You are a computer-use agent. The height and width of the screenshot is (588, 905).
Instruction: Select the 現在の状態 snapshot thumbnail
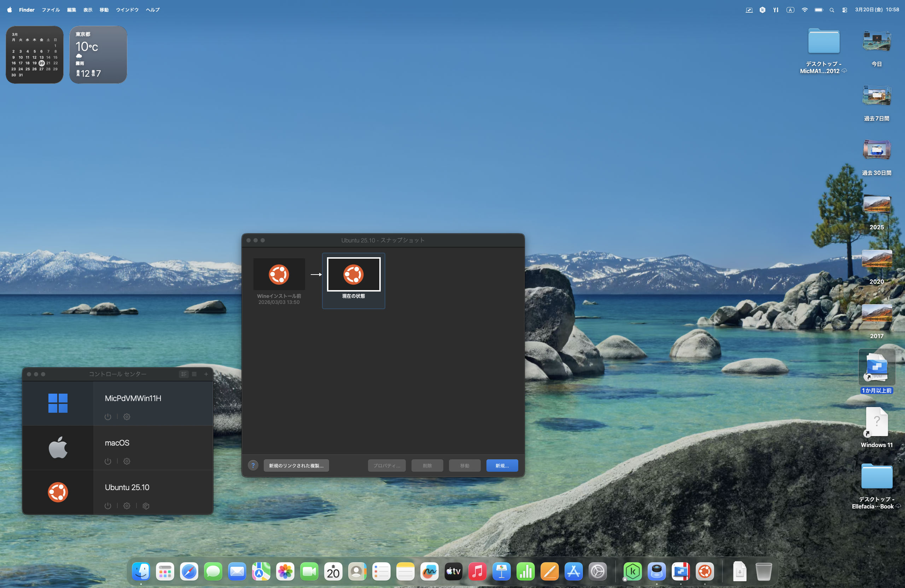353,274
